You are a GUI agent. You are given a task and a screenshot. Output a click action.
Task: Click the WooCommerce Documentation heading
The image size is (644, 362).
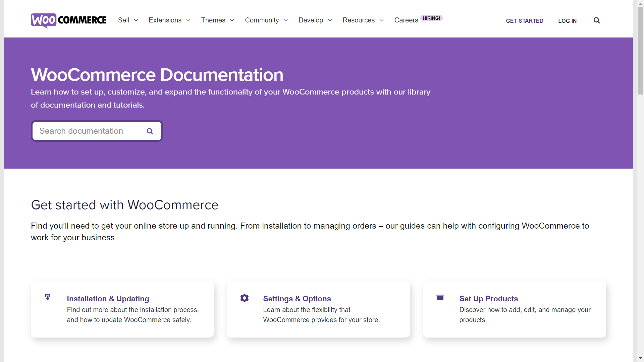(x=157, y=75)
